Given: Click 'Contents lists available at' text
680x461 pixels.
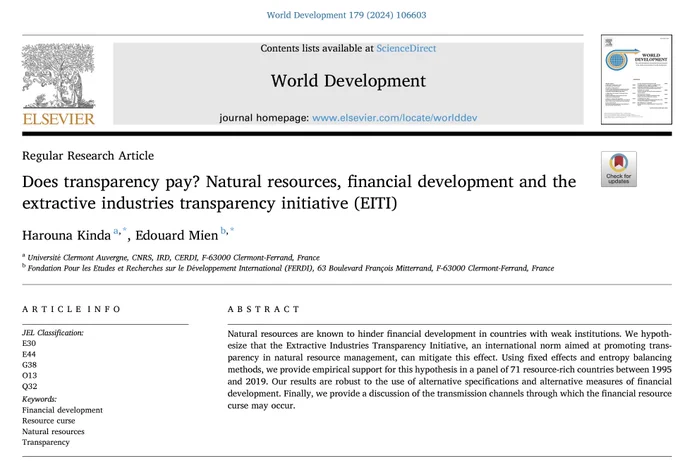Looking at the screenshot, I should point(317,49).
